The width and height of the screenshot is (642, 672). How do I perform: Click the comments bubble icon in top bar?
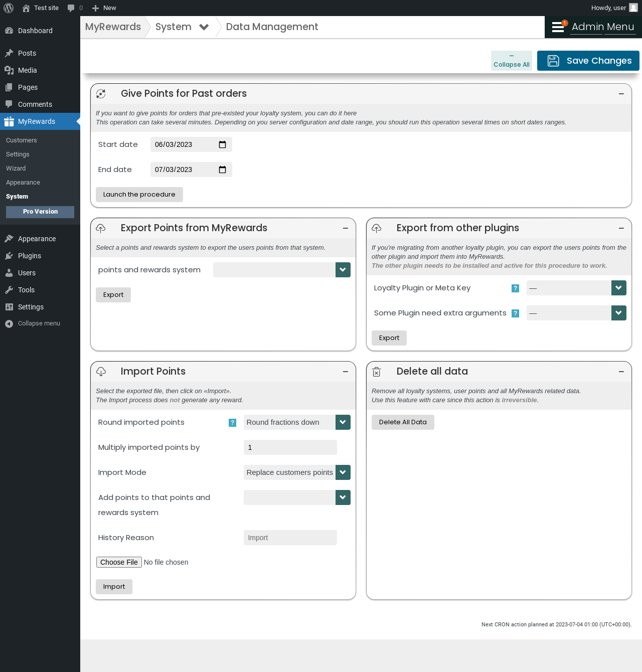pos(71,8)
